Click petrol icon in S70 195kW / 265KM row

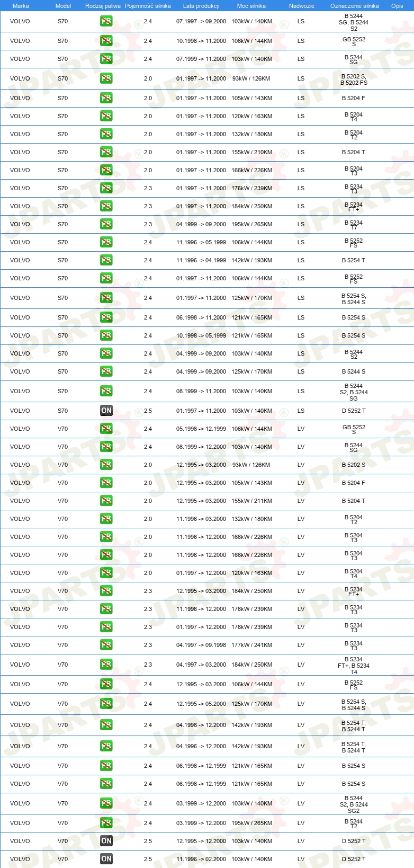click(106, 224)
